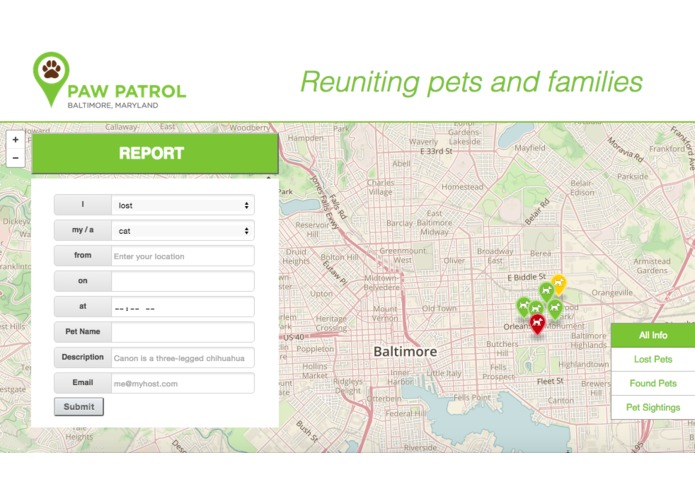The image size is (695, 494).
Task: Select the red pet marker on map
Action: pos(537,324)
